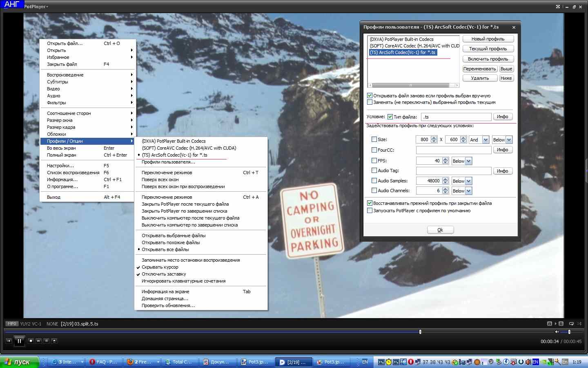Image resolution: width=588 pixels, height=368 pixels.
Task: Click the stop playback button
Action: pyautogui.click(x=31, y=341)
